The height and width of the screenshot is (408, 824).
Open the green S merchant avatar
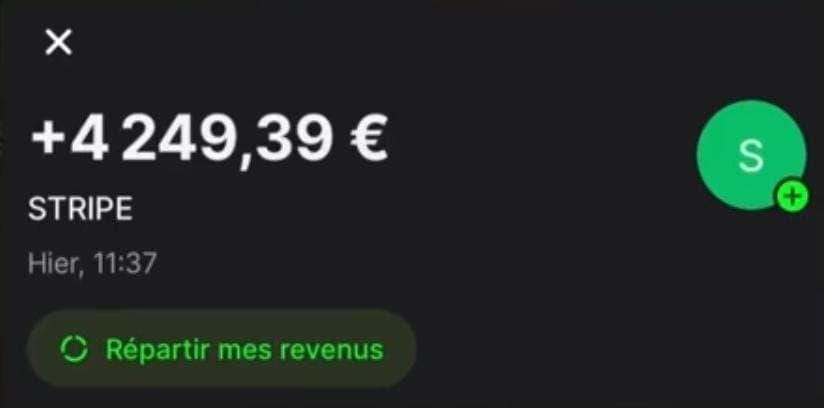coord(750,155)
